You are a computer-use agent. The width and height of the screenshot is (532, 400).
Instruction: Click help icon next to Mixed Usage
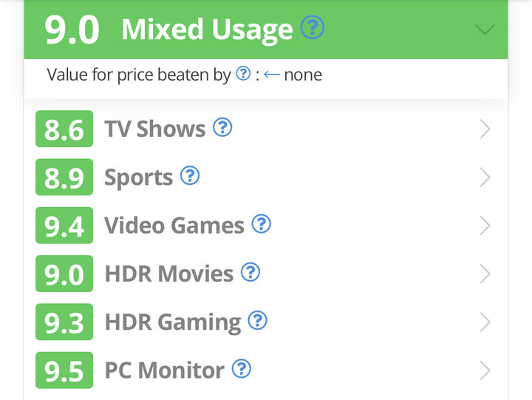coord(312,27)
